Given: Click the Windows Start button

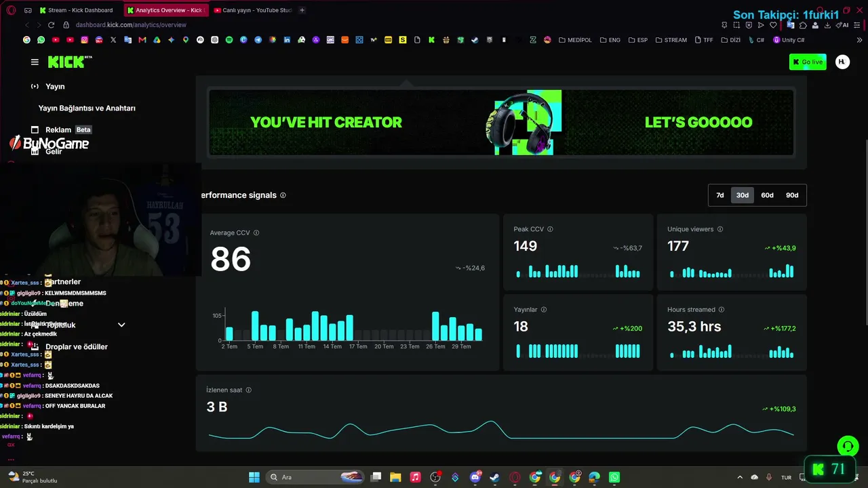Looking at the screenshot, I should [254, 477].
